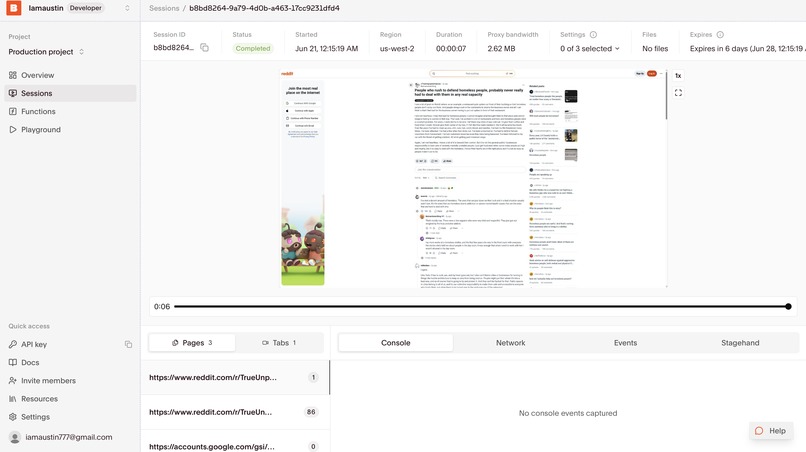Image resolution: width=806 pixels, height=452 pixels.
Task: Click the Settings info icon
Action: pyautogui.click(x=593, y=34)
